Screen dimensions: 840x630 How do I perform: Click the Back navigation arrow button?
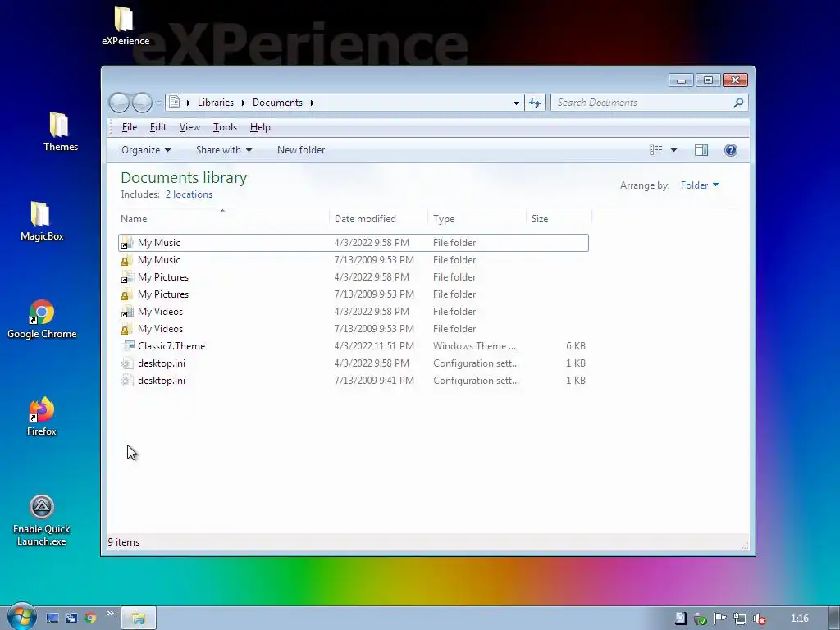(120, 103)
